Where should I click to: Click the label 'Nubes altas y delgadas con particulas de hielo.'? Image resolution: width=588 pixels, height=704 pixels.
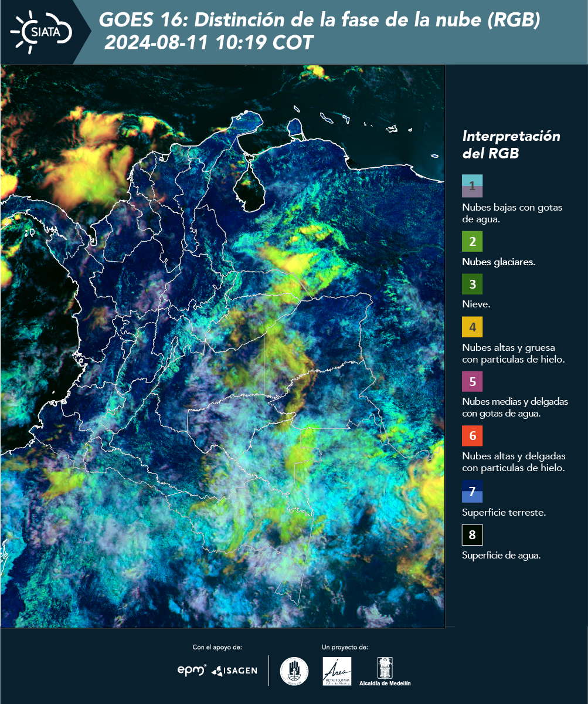click(x=514, y=462)
